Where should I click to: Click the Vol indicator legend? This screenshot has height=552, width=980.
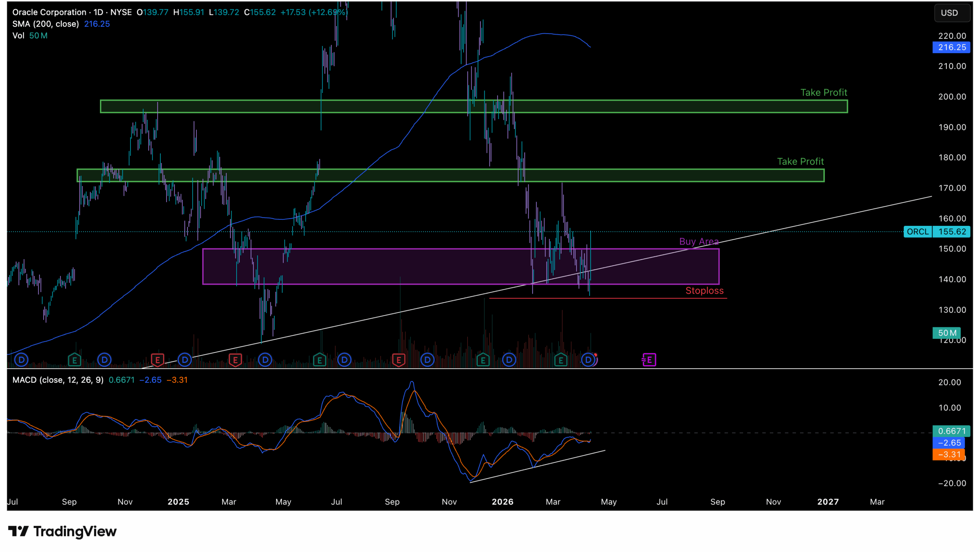pos(18,36)
